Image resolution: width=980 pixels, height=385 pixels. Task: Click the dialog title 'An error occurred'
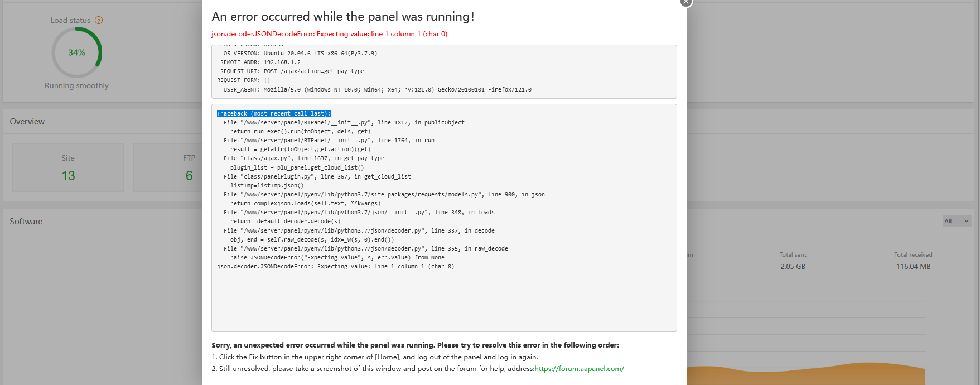[342, 17]
